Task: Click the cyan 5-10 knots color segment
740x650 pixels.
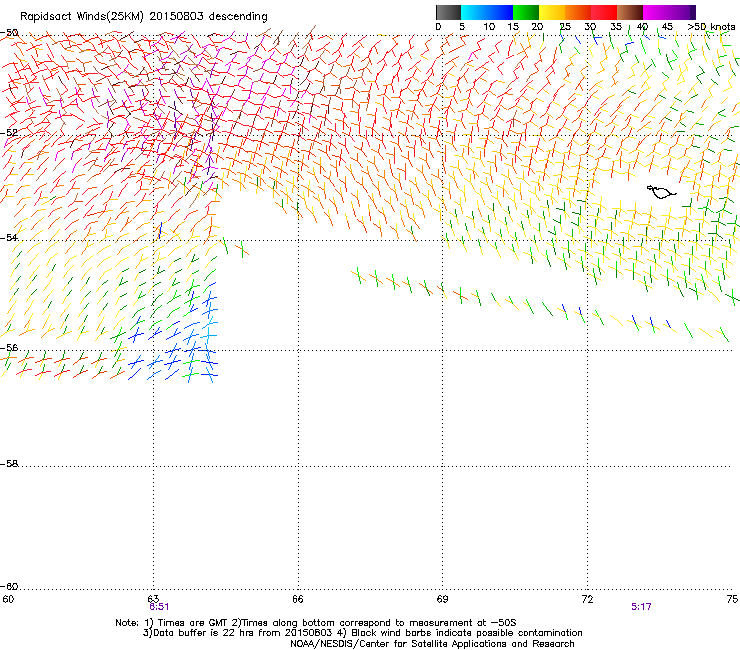Action: click(x=474, y=12)
